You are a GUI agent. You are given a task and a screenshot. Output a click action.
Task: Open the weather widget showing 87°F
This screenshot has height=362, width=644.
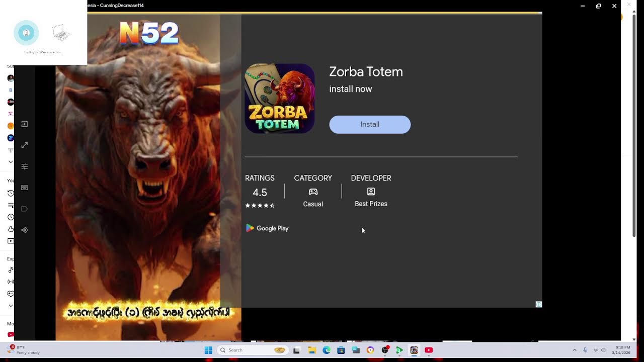click(24, 350)
